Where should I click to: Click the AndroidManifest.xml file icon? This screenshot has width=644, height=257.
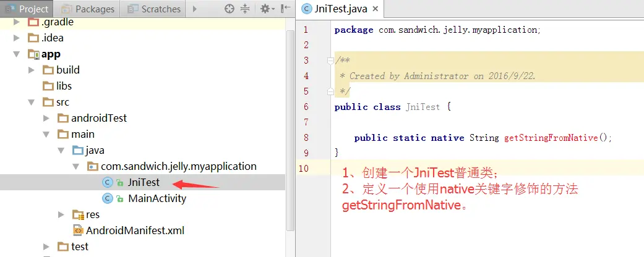[x=77, y=230]
